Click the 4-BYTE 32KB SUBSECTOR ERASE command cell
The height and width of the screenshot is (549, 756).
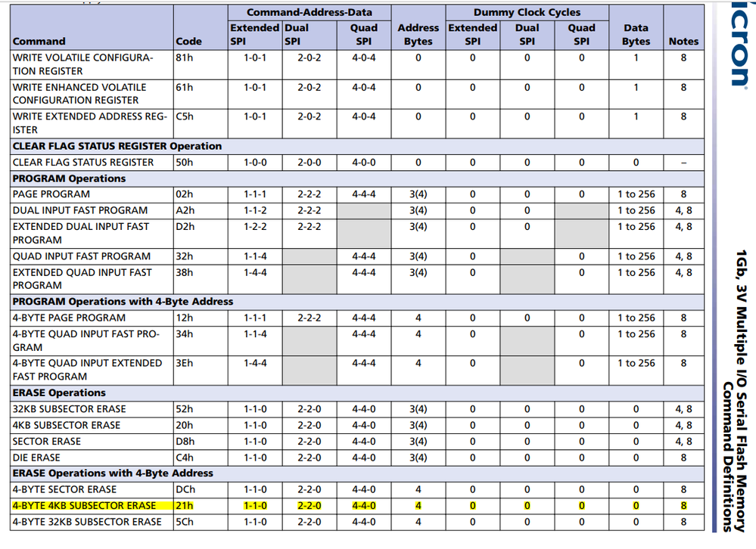point(92,522)
